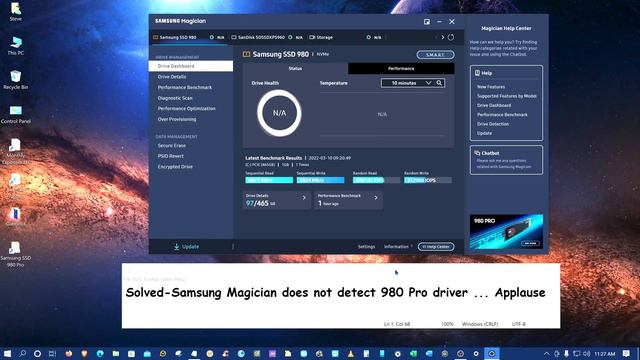Click the Sequential Read result bar

pyautogui.click(x=269, y=180)
